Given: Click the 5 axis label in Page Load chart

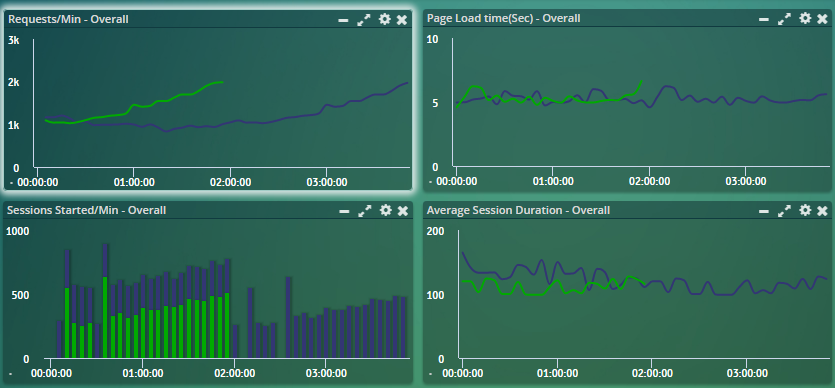Looking at the screenshot, I should [434, 103].
